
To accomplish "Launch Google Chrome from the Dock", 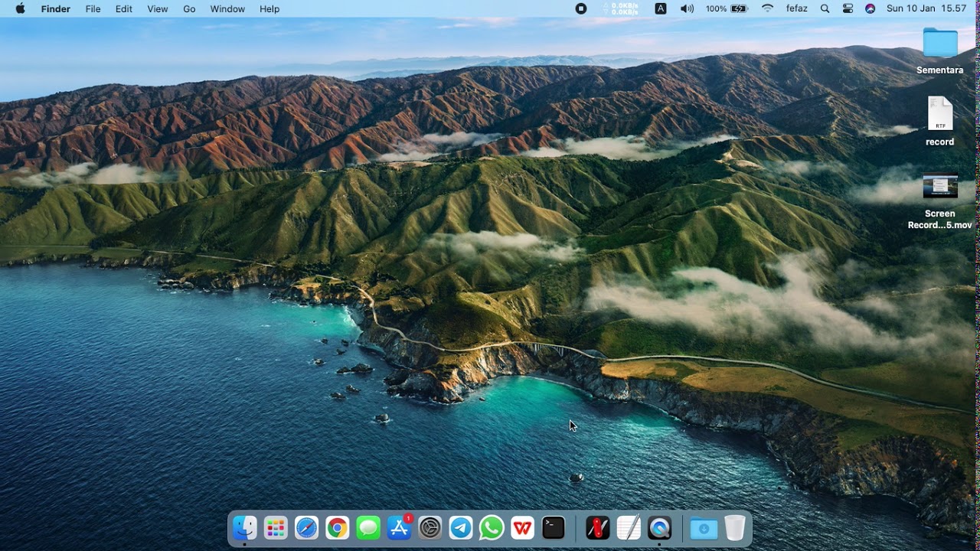I will [337, 528].
